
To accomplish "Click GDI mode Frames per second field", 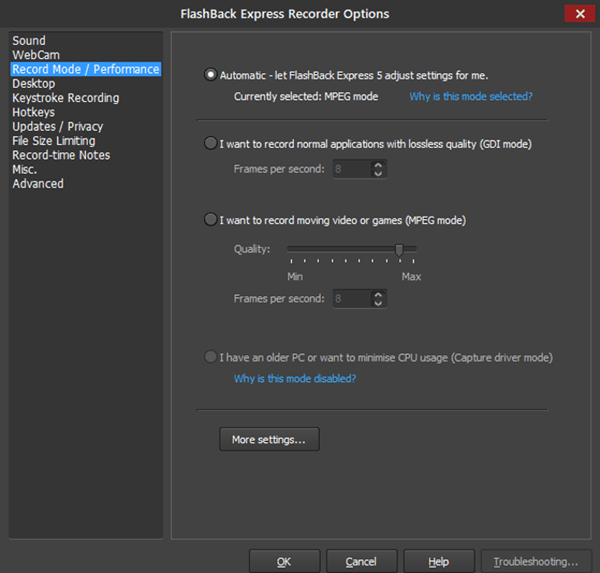I will (352, 169).
